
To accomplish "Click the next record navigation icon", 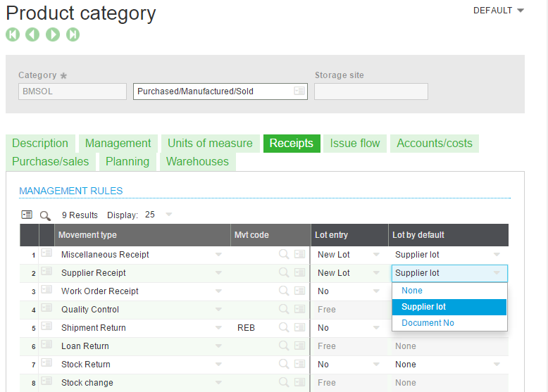I will (53, 34).
